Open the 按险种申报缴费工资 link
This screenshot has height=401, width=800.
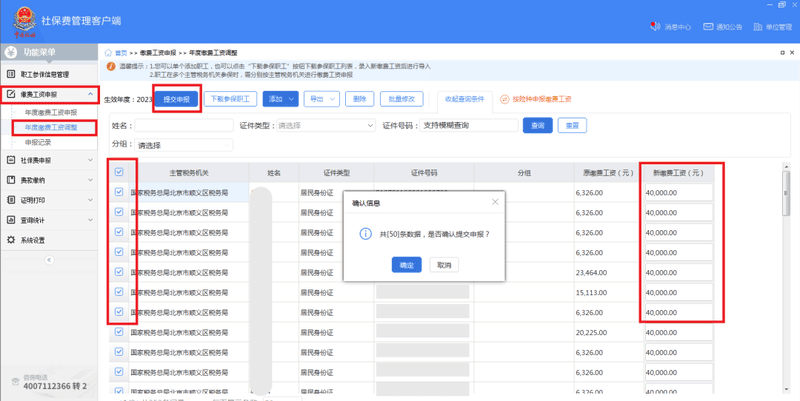(x=542, y=99)
